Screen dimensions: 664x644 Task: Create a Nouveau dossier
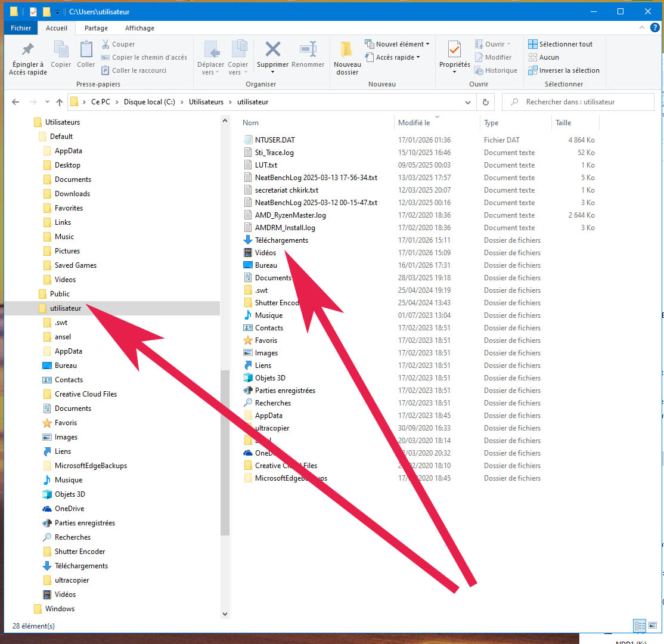click(347, 58)
